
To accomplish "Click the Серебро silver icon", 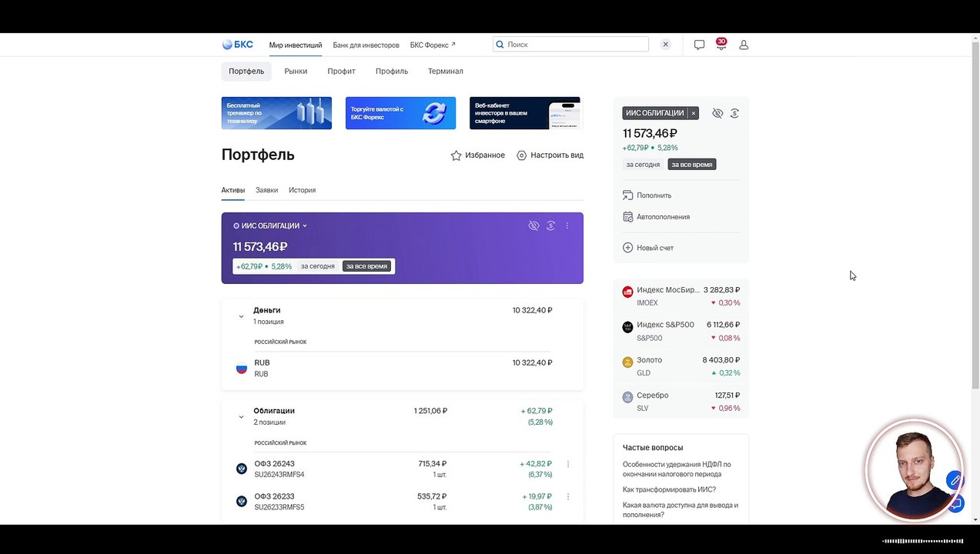I will tap(627, 397).
